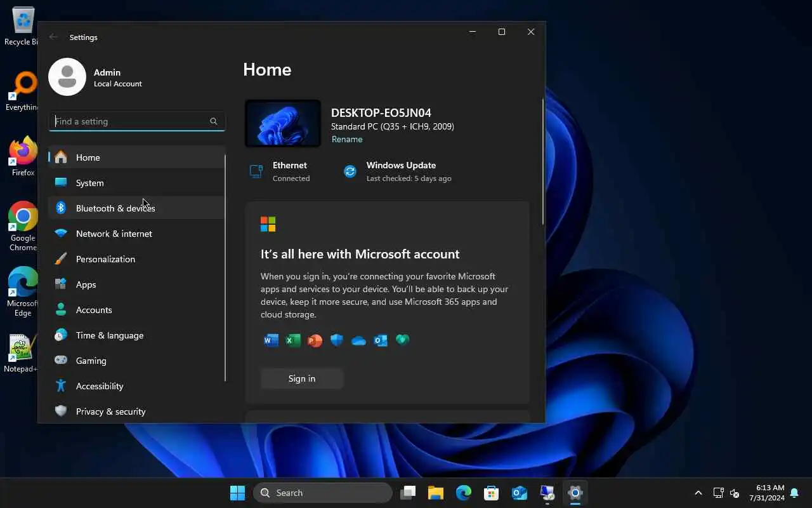812x508 pixels.
Task: Click the Network wifi icon
Action: click(61, 234)
